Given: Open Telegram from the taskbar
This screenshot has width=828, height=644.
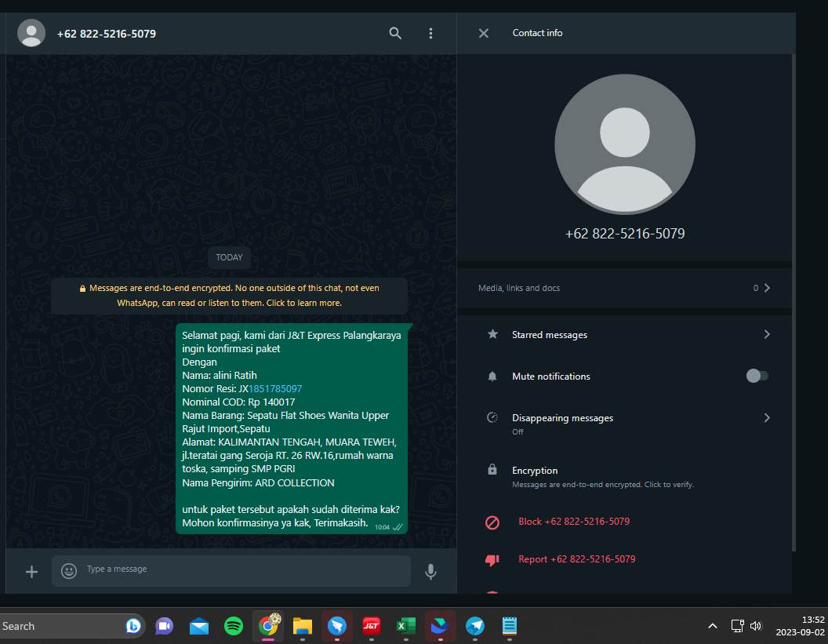Looking at the screenshot, I should click(x=474, y=626).
